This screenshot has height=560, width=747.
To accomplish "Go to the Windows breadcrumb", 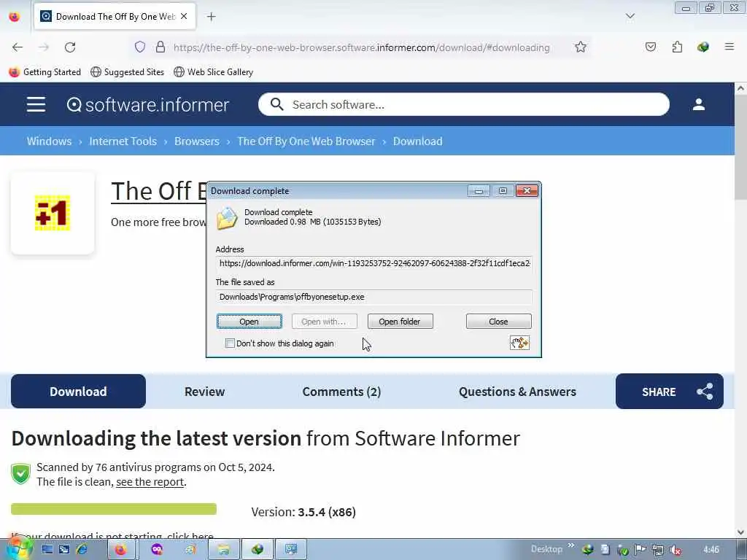I will click(49, 141).
